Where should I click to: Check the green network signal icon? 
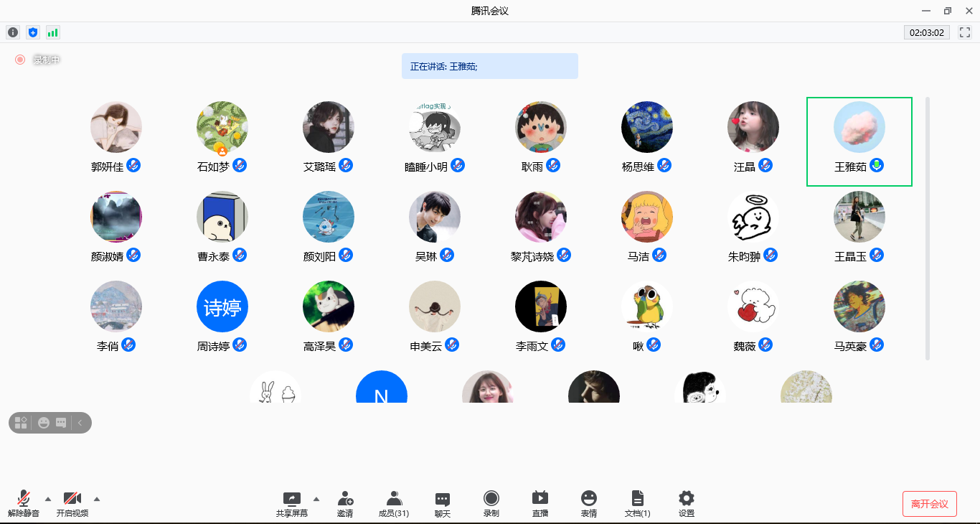(x=52, y=32)
